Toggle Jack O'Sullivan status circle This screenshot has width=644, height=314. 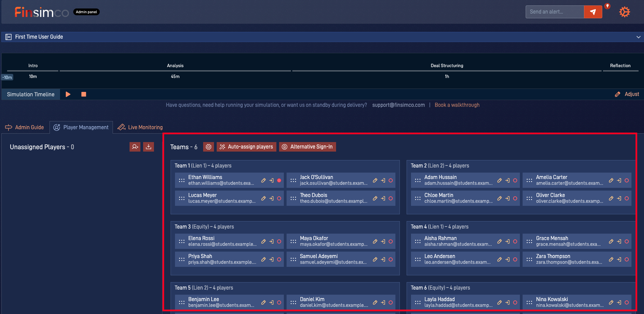pyautogui.click(x=391, y=180)
